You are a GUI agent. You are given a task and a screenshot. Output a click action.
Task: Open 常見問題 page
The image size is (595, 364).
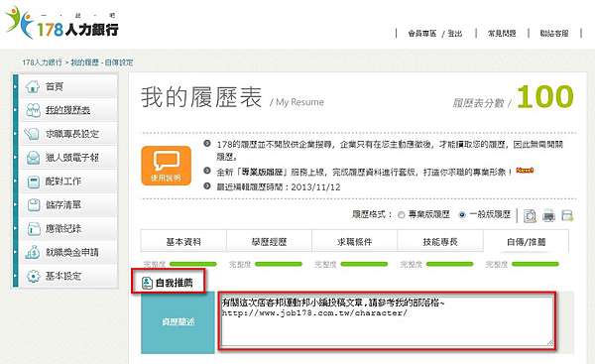[502, 34]
